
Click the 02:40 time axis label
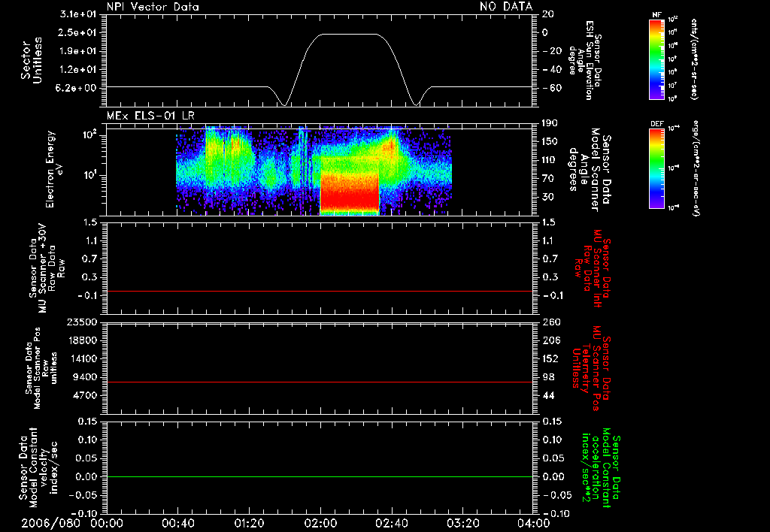[x=391, y=523]
